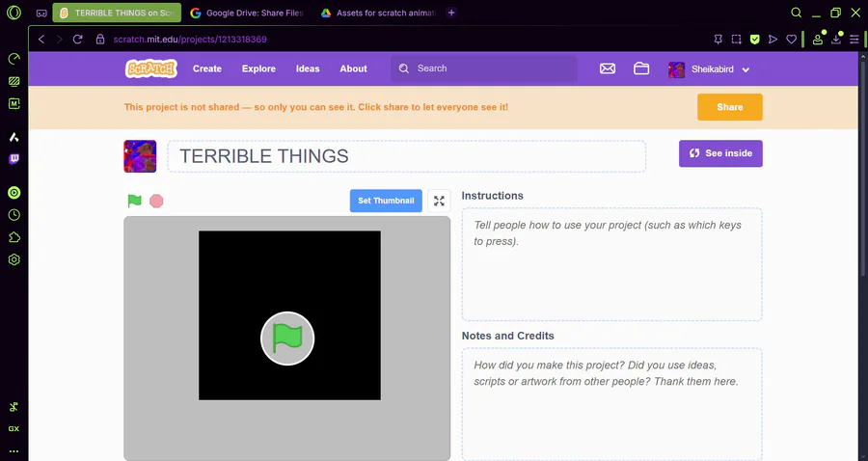This screenshot has height=461, width=868.
Task: Switch to TERRIBLE THINGS browser tab
Action: coord(117,13)
